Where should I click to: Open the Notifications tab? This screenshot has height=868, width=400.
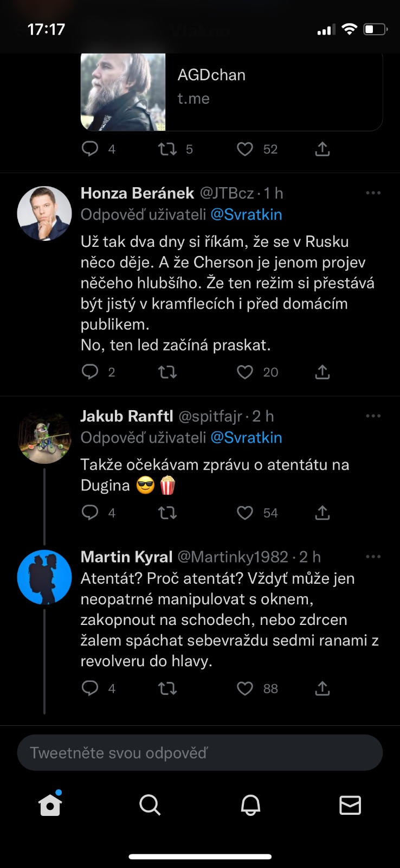coord(250,805)
